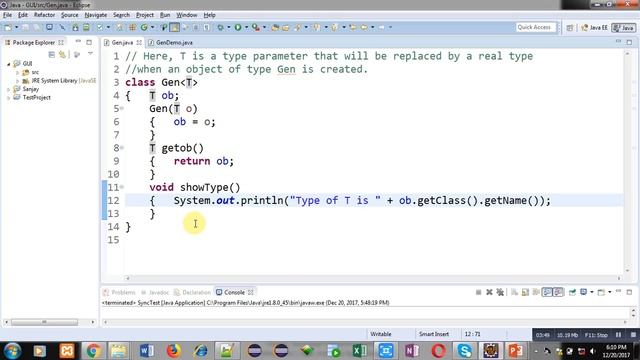
Task: Maximize the Package Explorer view
Action: tap(89, 42)
